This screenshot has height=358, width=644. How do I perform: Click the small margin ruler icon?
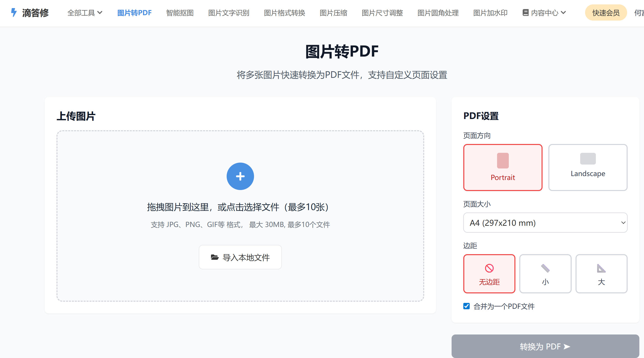(x=545, y=268)
